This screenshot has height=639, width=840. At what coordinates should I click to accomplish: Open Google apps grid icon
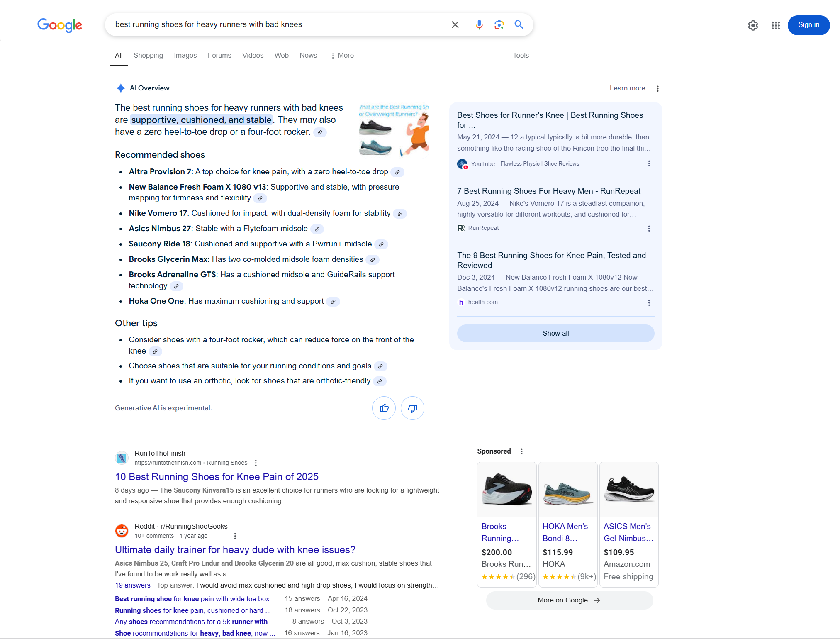[776, 25]
